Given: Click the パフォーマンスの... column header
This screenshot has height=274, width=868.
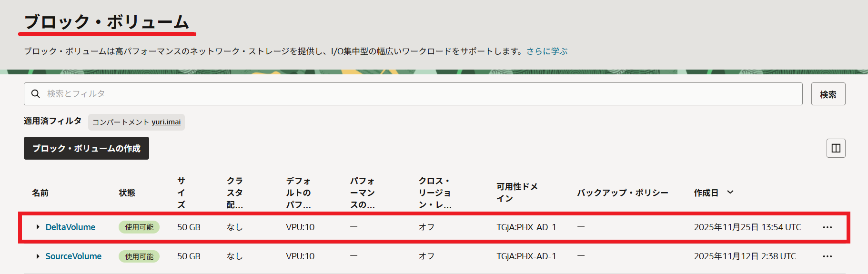Looking at the screenshot, I should (363, 193).
